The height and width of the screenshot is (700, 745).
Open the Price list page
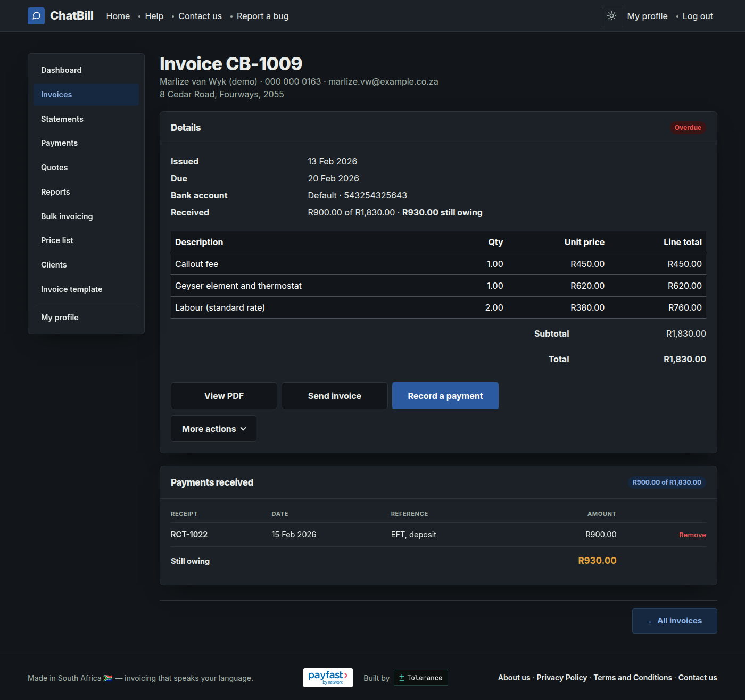86,240
